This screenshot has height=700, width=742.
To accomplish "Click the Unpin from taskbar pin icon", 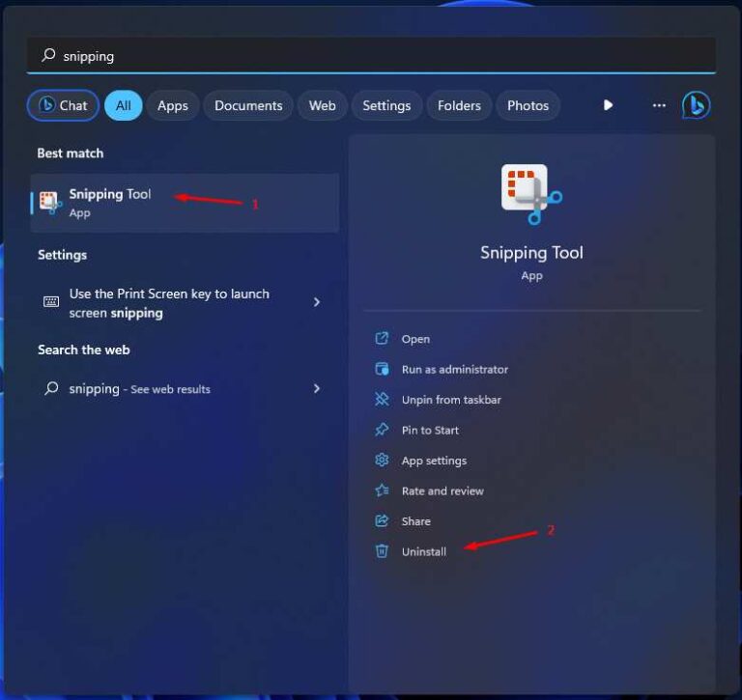I will coord(382,399).
